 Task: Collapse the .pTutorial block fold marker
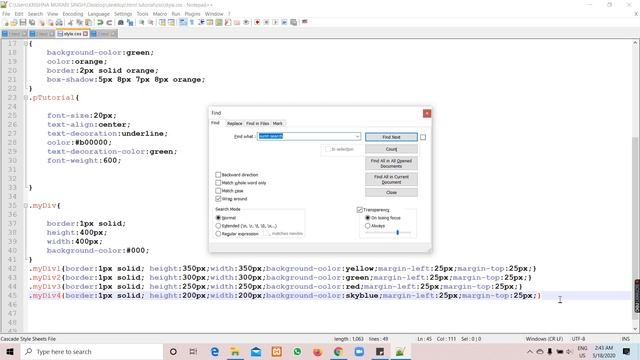pyautogui.click(x=26, y=98)
